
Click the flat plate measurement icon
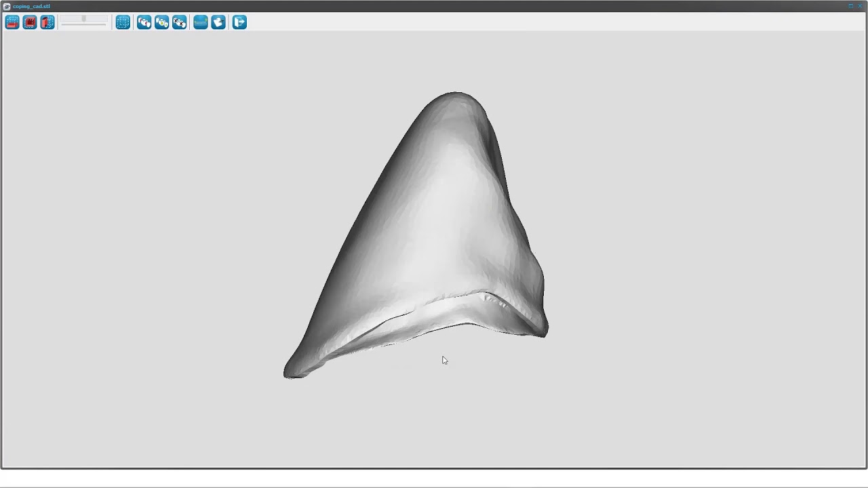click(x=201, y=22)
